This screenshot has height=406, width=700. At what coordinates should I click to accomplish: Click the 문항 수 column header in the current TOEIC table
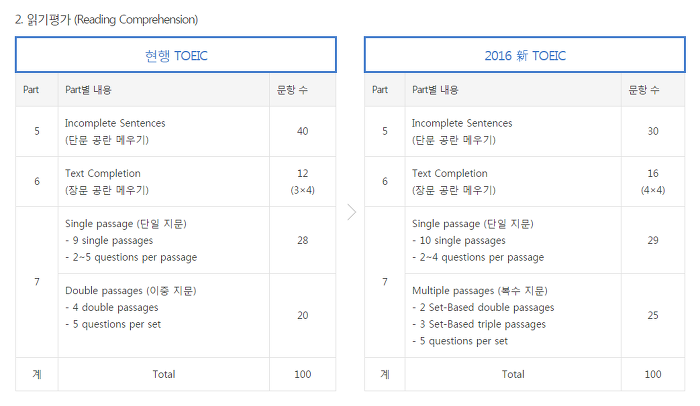(x=292, y=90)
